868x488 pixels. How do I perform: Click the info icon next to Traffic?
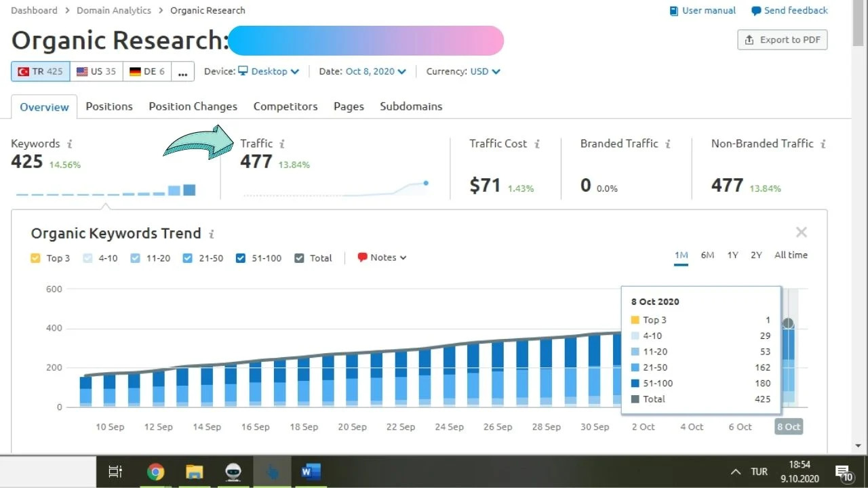282,144
